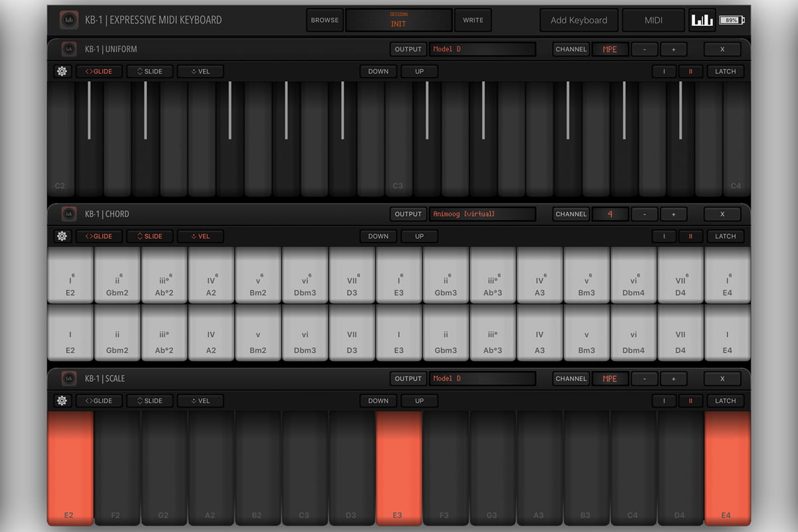Shift Uniform keyboard octave DOWN
798x532 pixels.
click(x=378, y=71)
